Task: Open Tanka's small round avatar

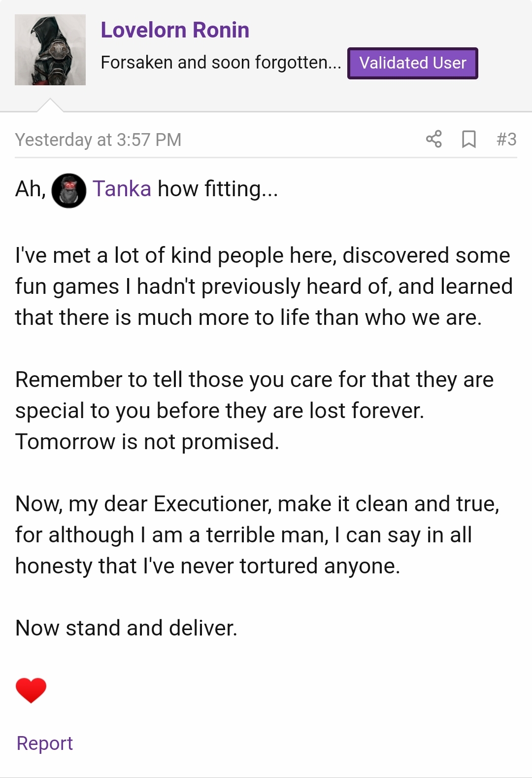Action: [x=69, y=190]
